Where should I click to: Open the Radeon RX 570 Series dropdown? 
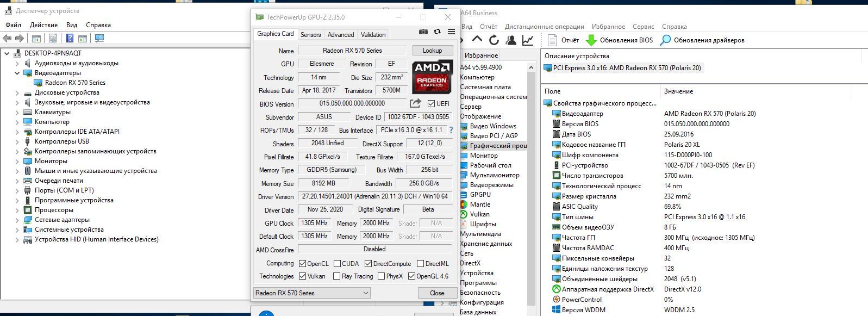click(x=311, y=293)
